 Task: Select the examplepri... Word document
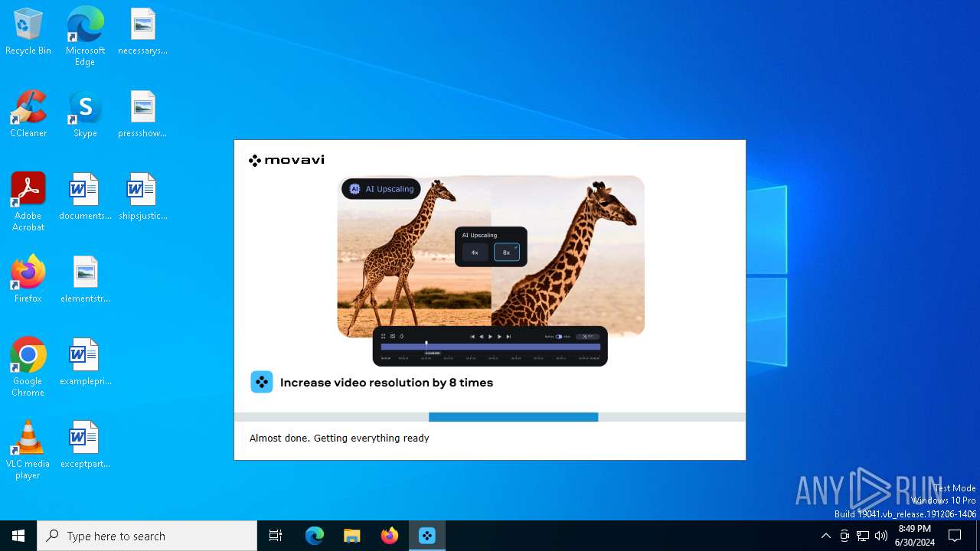[85, 362]
